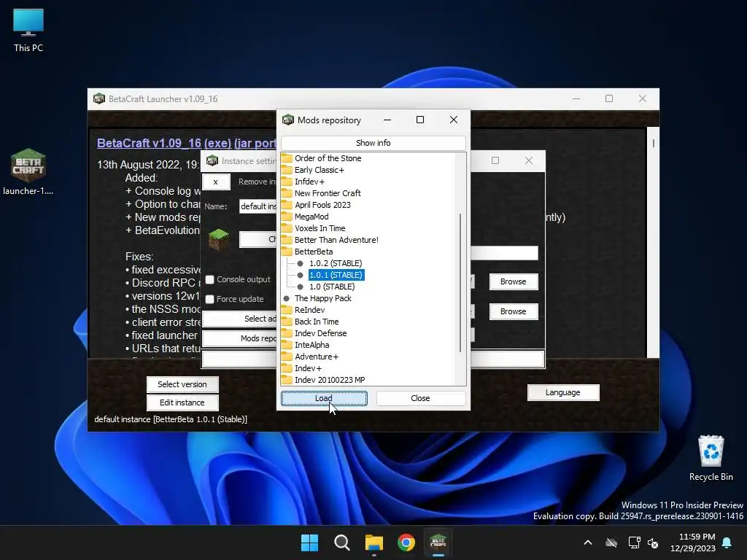Viewport: 747px width, 560px height.
Task: Toggle the Force update checkbox
Action: pos(209,299)
